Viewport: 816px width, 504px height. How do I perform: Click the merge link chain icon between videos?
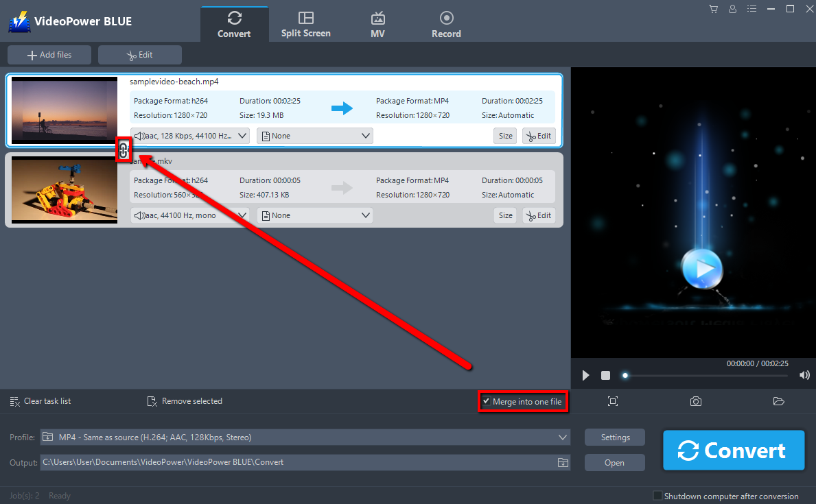(x=124, y=150)
